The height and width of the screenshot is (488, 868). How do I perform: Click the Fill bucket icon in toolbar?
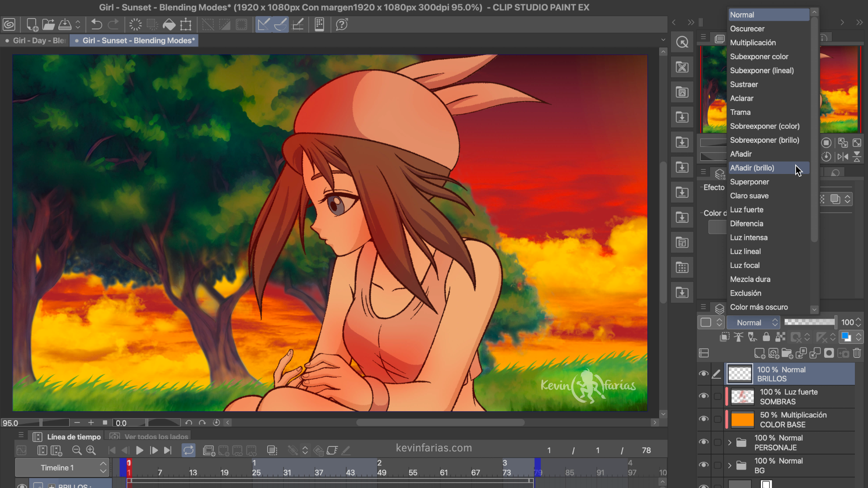coord(169,24)
